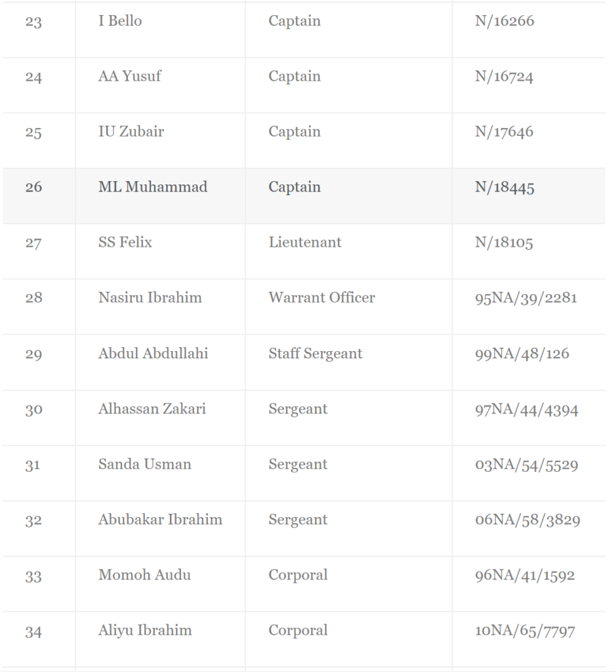The width and height of the screenshot is (616, 672).
Task: Select the Staff Sergeant rank cell
Action: [x=348, y=362]
